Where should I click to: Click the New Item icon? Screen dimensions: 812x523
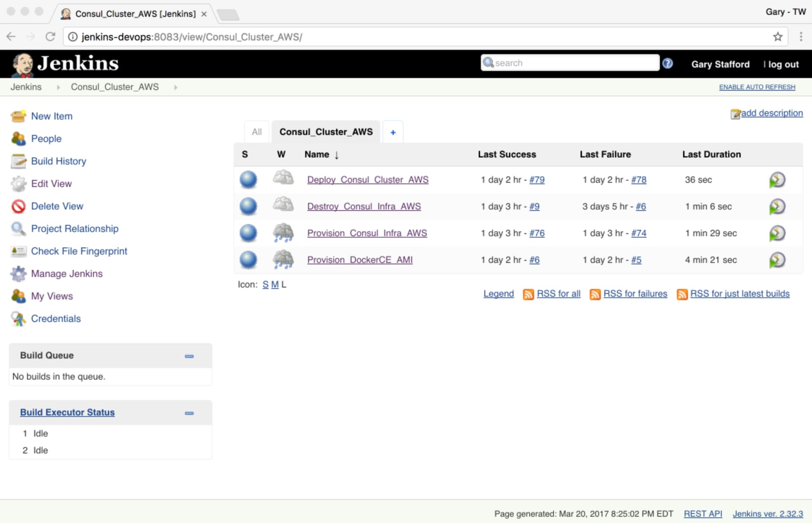click(18, 116)
